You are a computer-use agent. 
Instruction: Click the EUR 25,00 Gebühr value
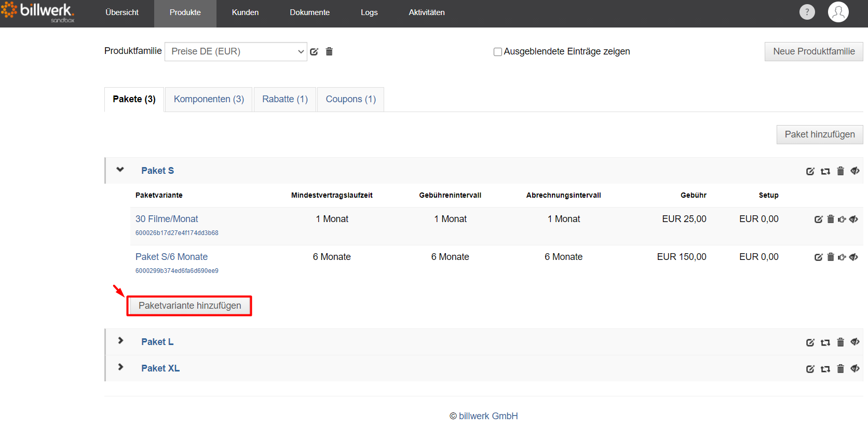684,219
